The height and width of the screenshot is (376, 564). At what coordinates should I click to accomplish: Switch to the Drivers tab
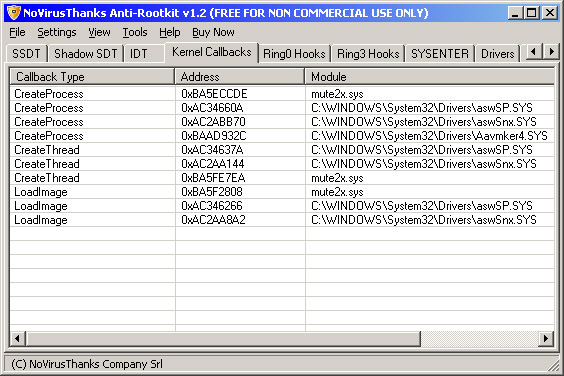497,54
